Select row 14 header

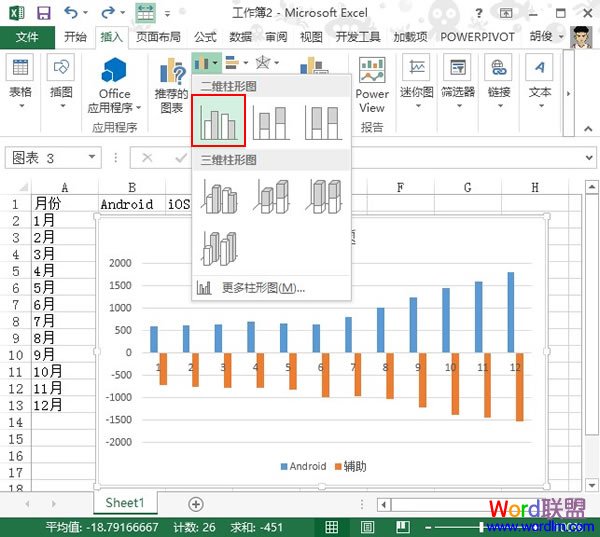(x=16, y=423)
